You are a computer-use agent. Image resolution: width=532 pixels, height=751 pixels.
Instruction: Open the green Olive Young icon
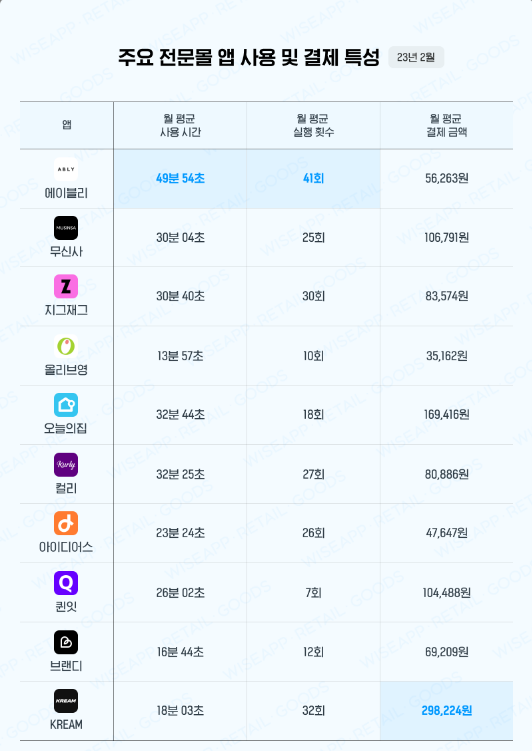(x=66, y=346)
